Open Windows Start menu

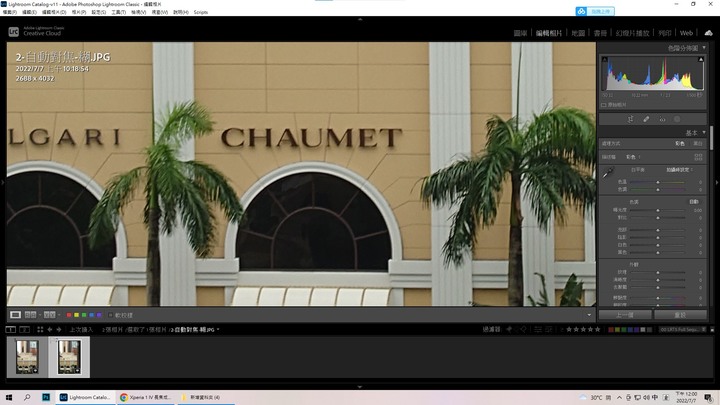9,397
